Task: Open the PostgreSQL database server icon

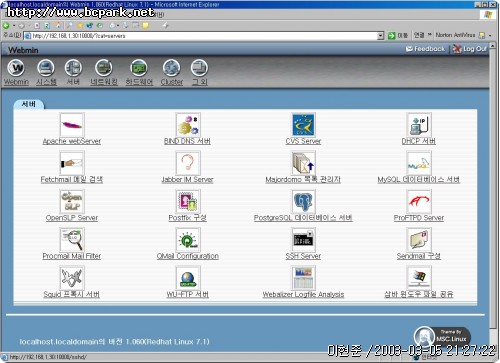Action: click(x=303, y=201)
